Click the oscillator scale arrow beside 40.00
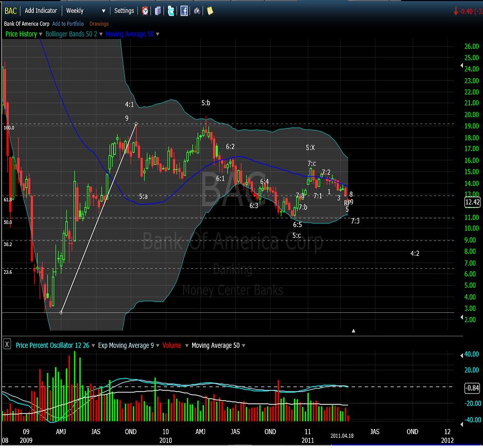This screenshot has width=483, height=448. [461, 356]
